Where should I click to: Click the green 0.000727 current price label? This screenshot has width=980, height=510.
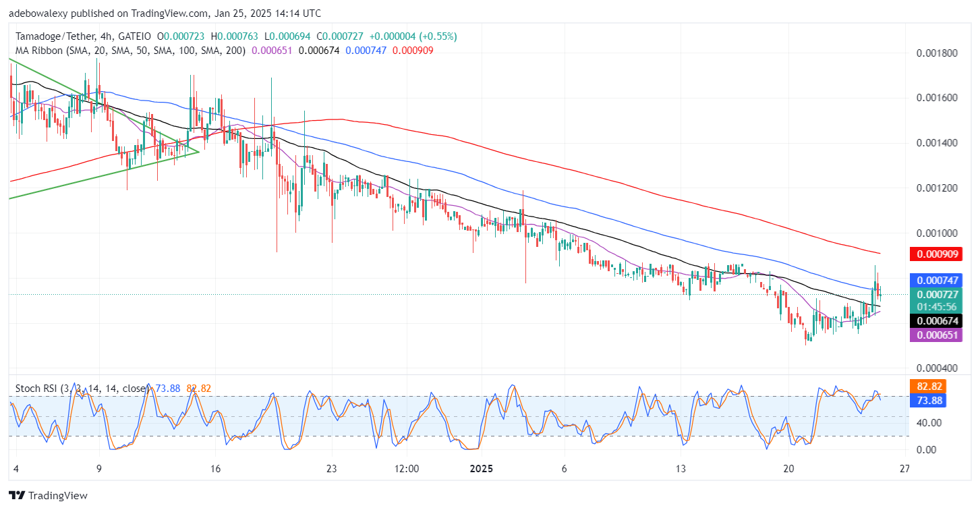(x=935, y=294)
